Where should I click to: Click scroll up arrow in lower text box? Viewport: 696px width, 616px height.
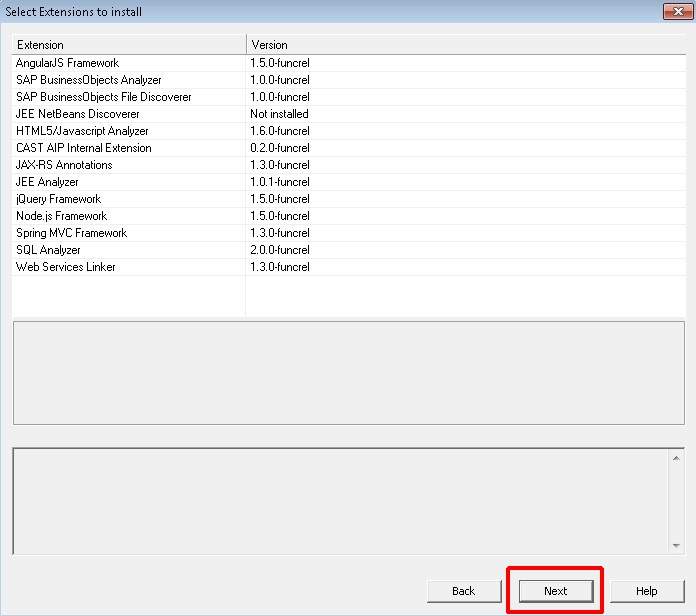pyautogui.click(x=676, y=458)
